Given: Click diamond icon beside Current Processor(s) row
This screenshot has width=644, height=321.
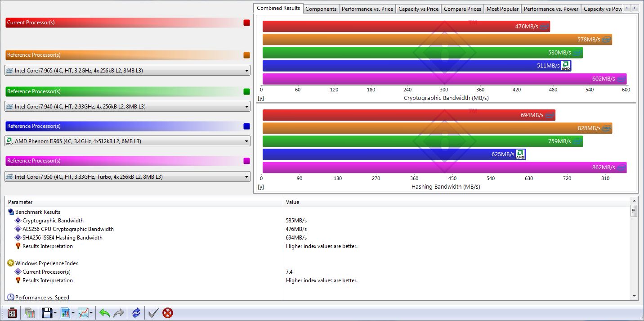Looking at the screenshot, I should pos(18,272).
